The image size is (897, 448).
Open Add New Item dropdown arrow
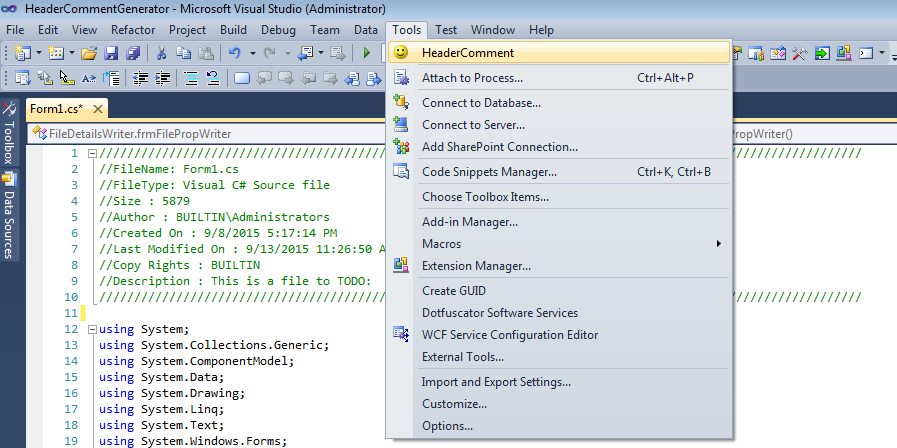(x=72, y=53)
